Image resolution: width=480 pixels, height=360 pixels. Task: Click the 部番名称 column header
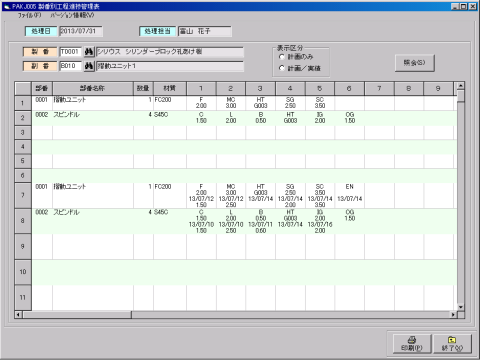coord(93,89)
